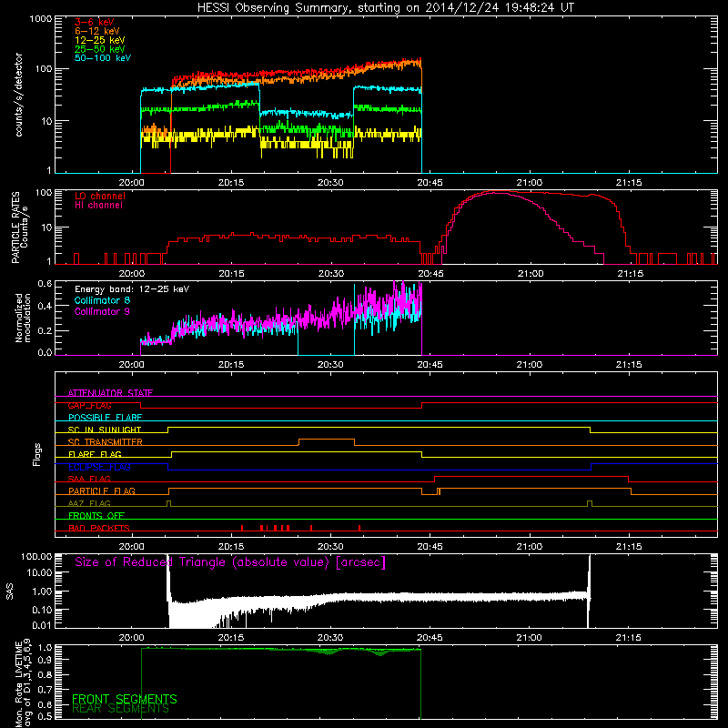The image size is (728, 728).
Task: Click the '0.6' value on modulation y-axis
Action: tap(45, 284)
